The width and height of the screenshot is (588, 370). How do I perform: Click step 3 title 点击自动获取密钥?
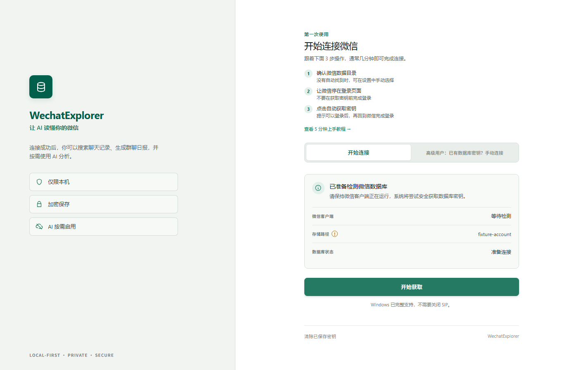pyautogui.click(x=337, y=109)
